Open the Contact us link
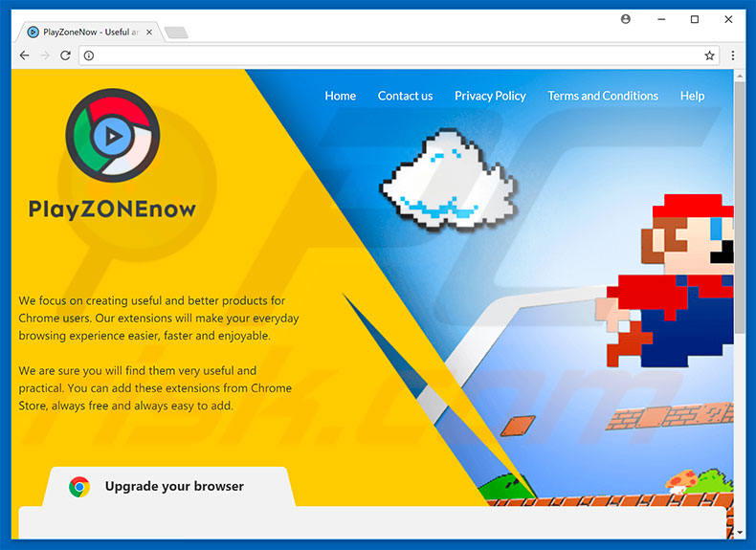 coord(405,96)
